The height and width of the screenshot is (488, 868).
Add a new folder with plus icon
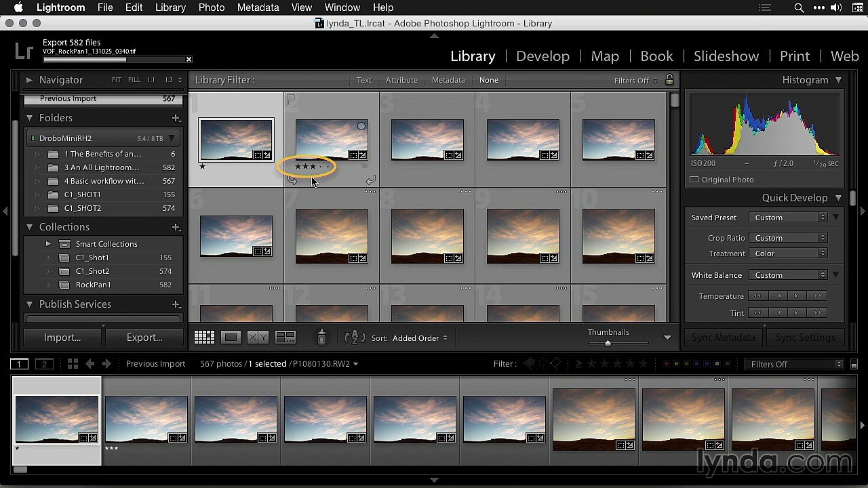point(176,118)
